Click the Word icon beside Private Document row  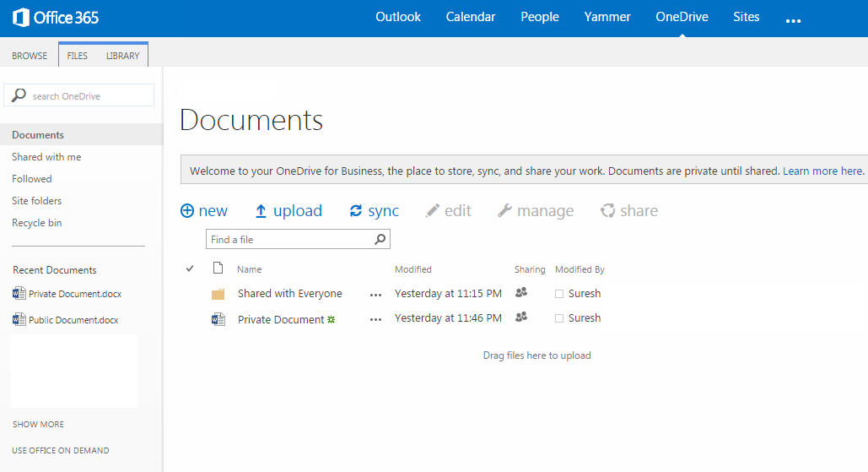218,319
